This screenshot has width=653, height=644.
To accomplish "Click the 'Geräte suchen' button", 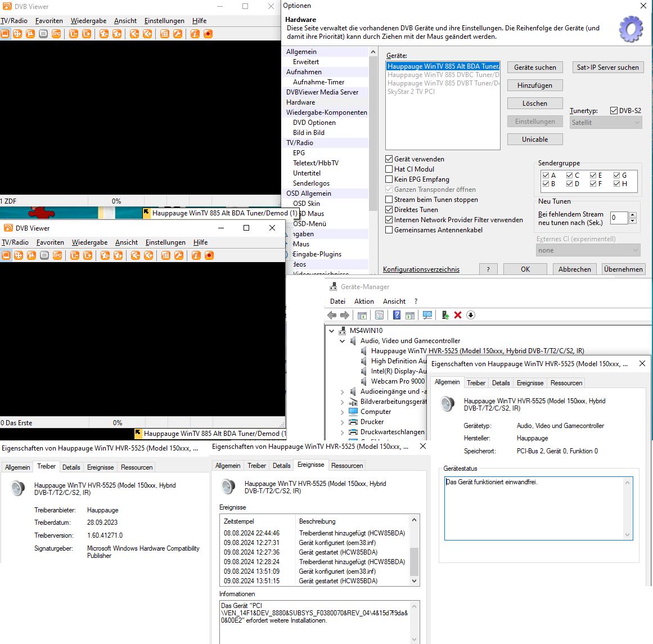I will tap(535, 67).
